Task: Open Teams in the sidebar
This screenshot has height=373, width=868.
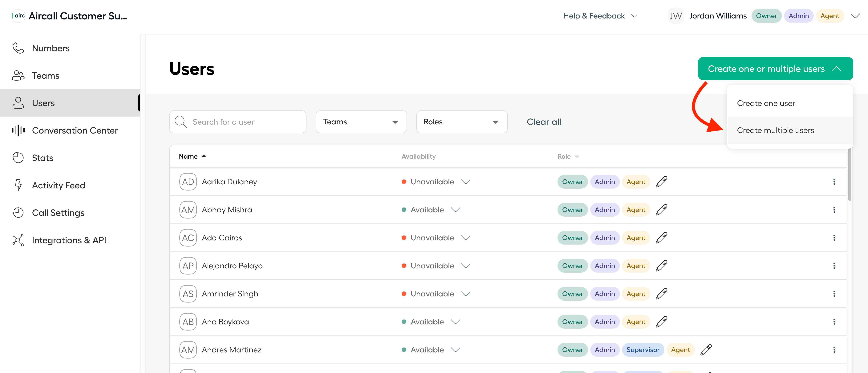Action: (x=70, y=75)
